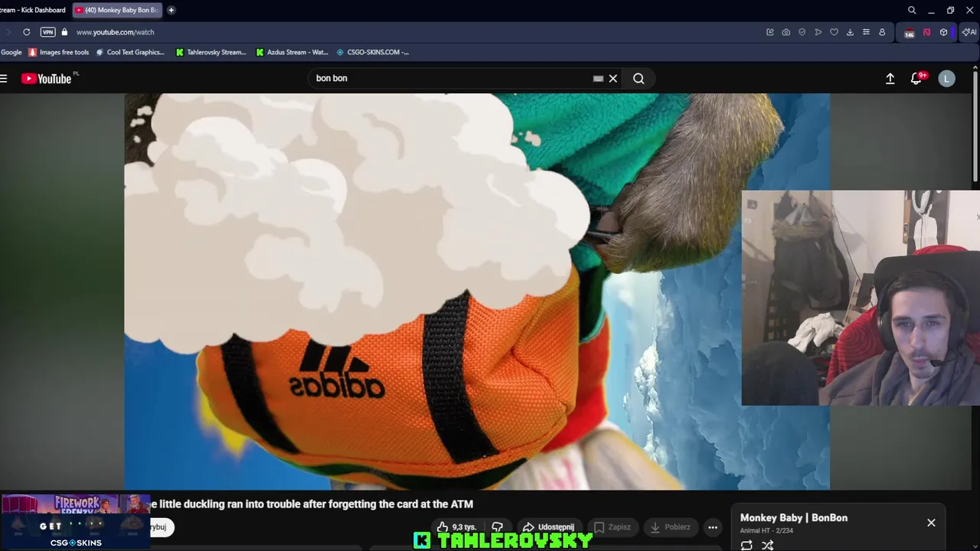Open the YouTube guide hamburger menu
The width and height of the screenshot is (980, 551).
4,78
